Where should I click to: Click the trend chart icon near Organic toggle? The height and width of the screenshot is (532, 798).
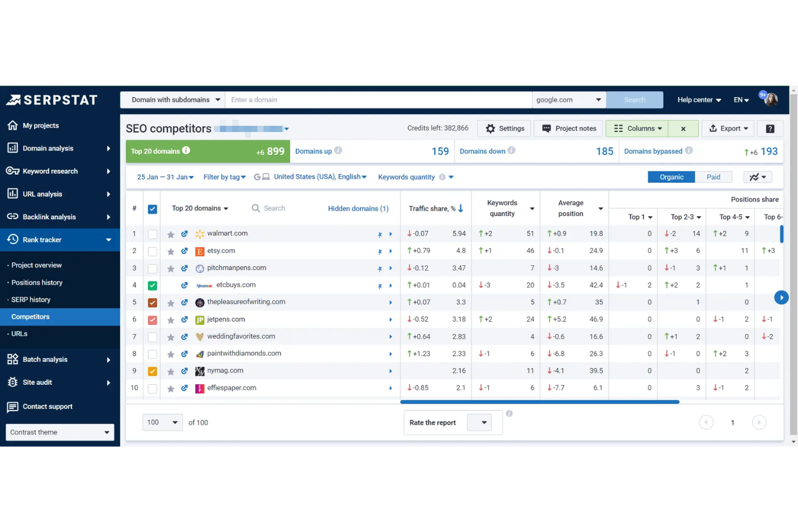click(757, 177)
